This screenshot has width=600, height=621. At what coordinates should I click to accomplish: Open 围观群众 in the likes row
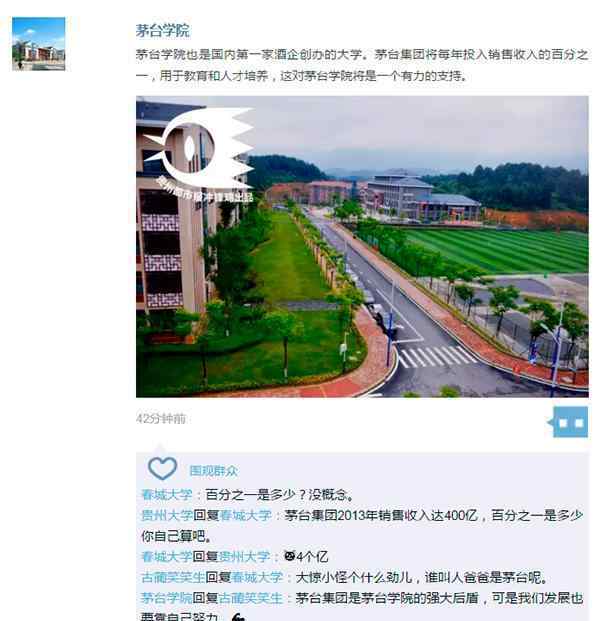tap(213, 471)
